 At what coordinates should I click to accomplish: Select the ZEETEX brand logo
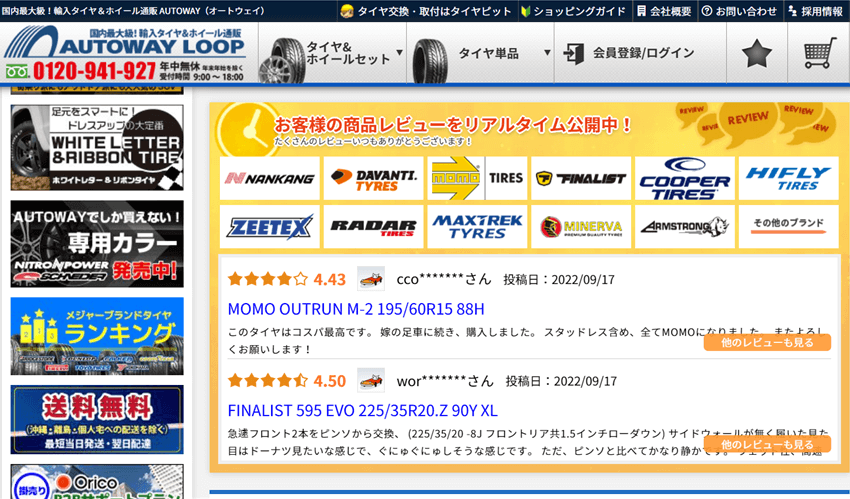click(x=269, y=226)
